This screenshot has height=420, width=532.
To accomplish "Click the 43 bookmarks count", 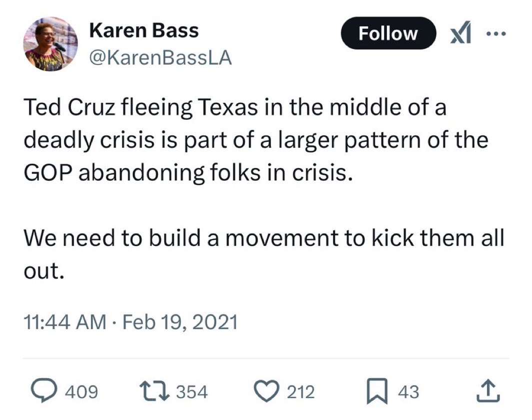I will tap(409, 392).
